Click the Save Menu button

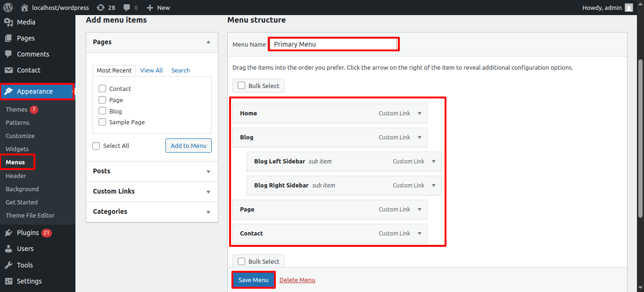pos(254,280)
